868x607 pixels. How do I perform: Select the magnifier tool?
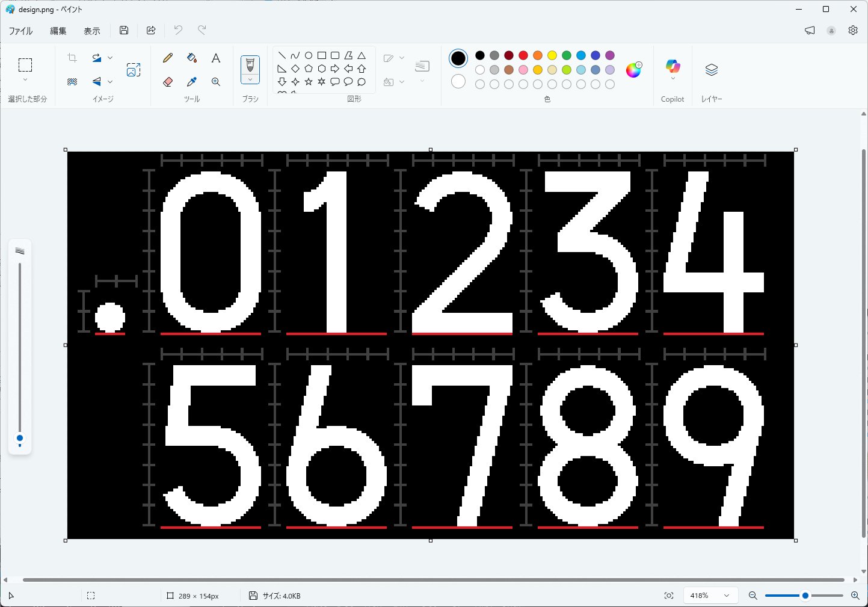[216, 82]
